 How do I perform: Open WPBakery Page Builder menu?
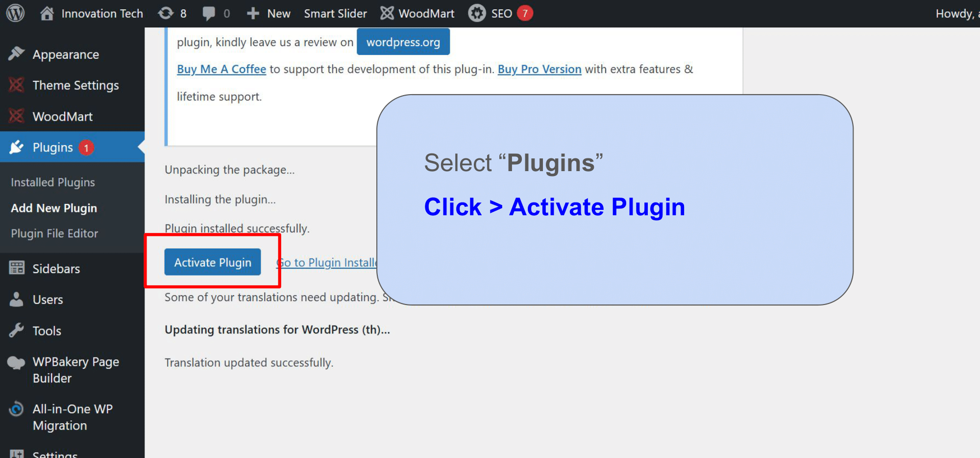[x=75, y=370]
